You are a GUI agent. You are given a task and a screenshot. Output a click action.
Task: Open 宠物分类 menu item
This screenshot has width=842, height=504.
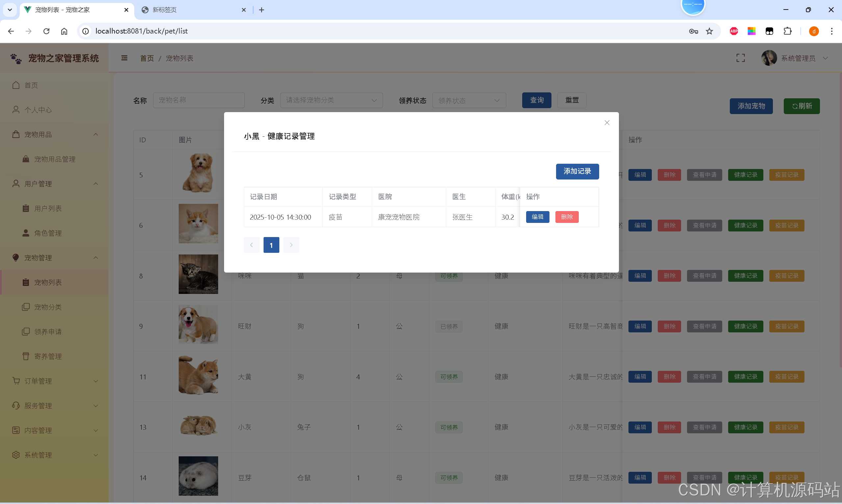pyautogui.click(x=54, y=307)
